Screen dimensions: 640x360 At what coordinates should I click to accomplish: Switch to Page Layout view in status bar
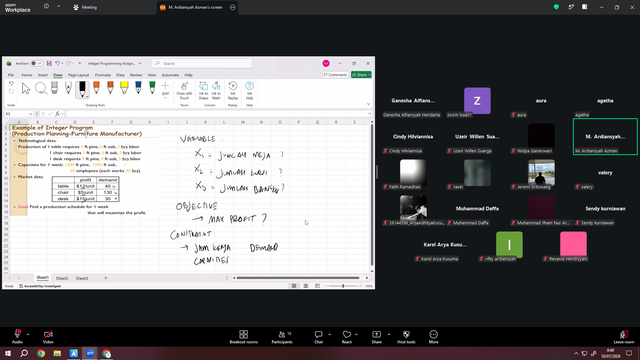pyautogui.click(x=306, y=286)
